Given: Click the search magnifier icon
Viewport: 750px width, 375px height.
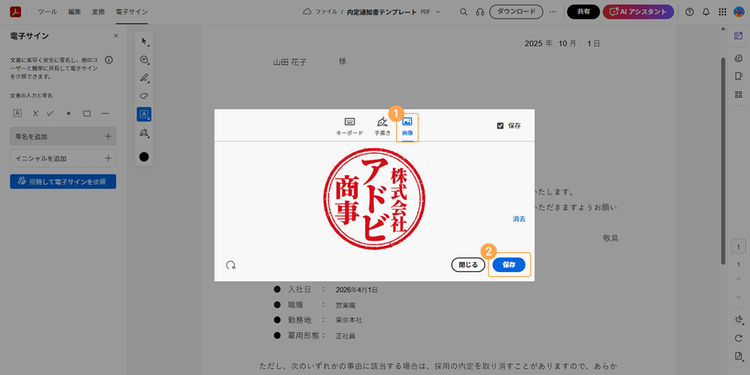Looking at the screenshot, I should (463, 12).
